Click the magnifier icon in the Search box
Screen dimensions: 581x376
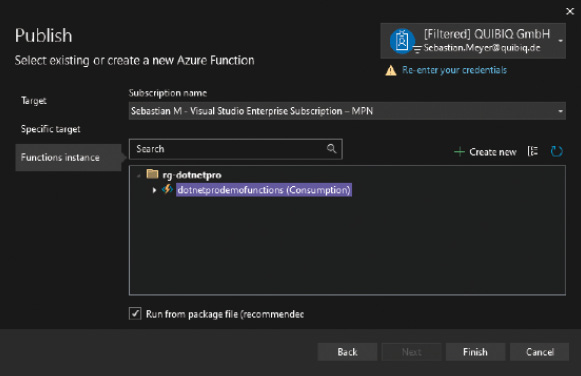(331, 149)
